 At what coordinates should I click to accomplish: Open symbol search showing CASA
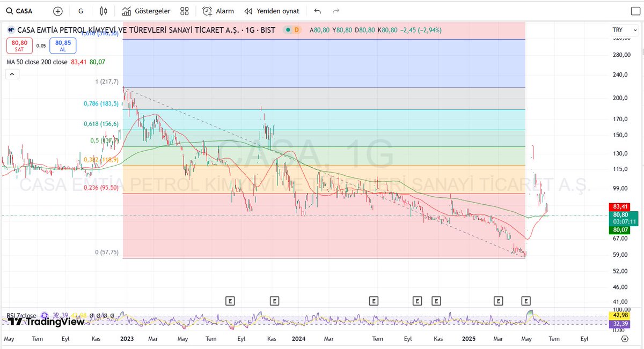pos(19,11)
